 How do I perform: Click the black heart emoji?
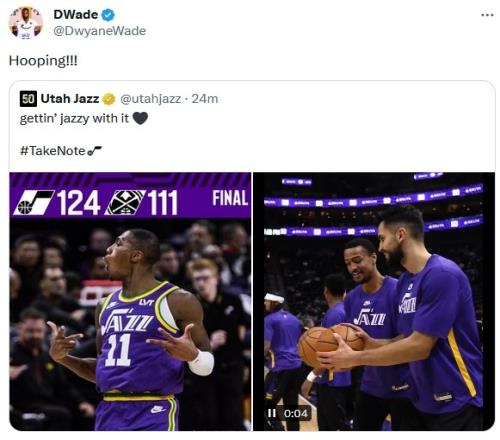click(x=140, y=118)
